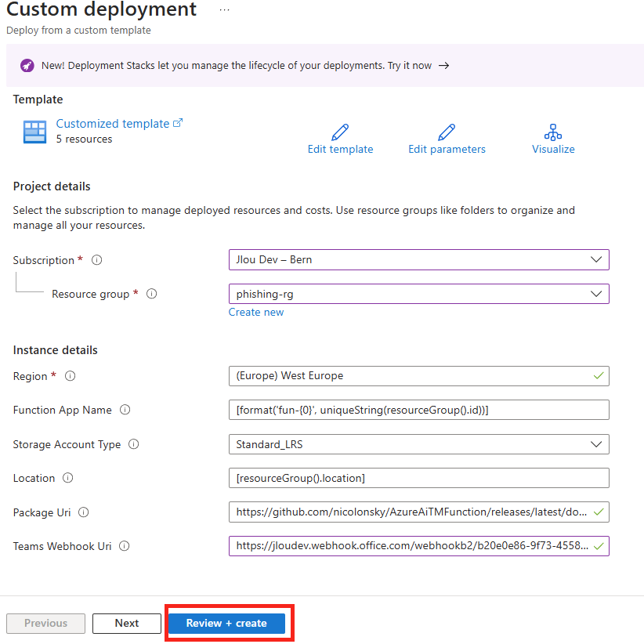Click the Review + create button
The width and height of the screenshot is (644, 644).
226,623
